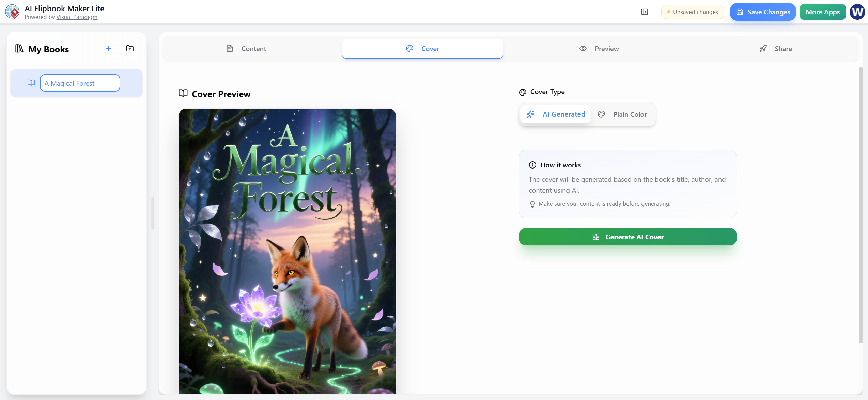Click the Save Changes button
Image resolution: width=868 pixels, height=400 pixels.
[763, 12]
